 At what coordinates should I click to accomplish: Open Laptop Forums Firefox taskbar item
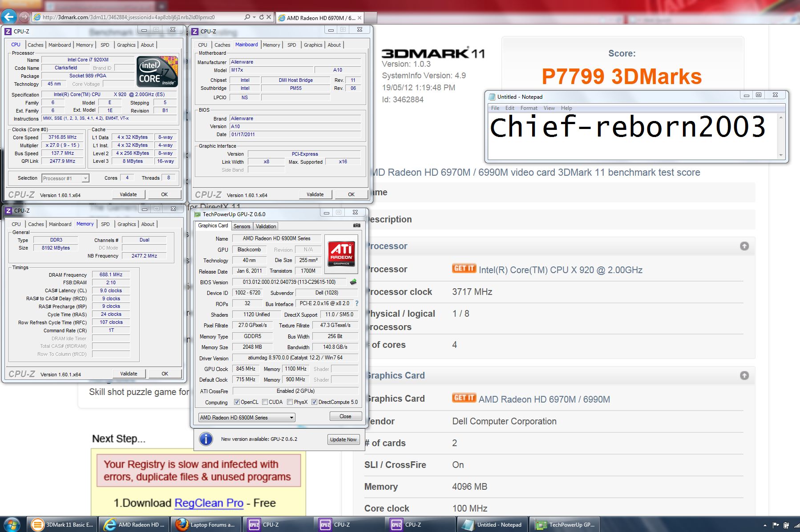[x=205, y=525]
